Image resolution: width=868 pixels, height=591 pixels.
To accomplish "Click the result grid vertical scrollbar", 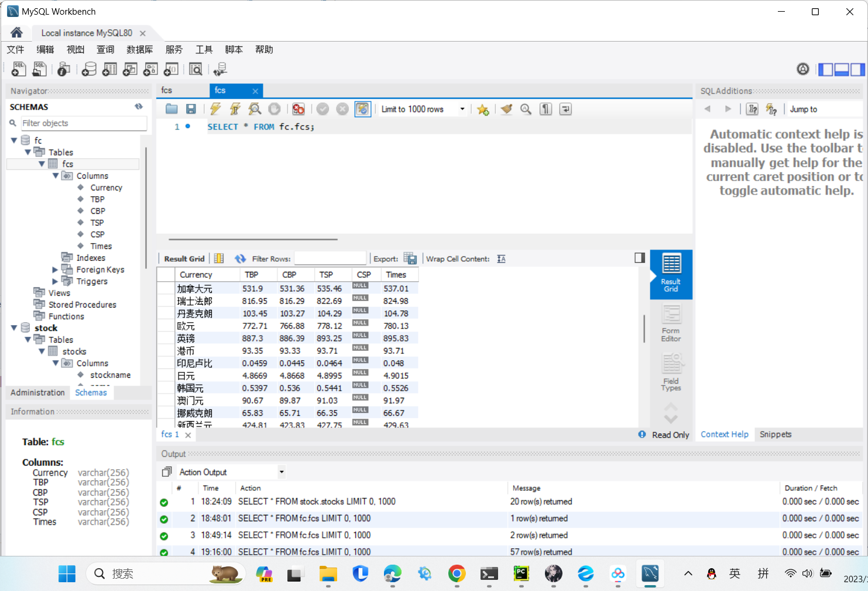I will 644,329.
